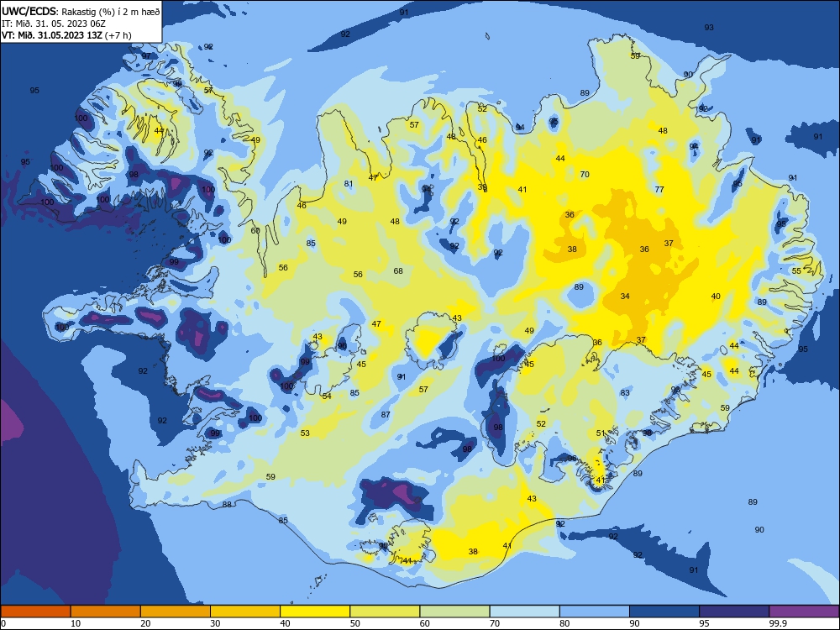Click the map value '70' on the map
The height and width of the screenshot is (630, 840).
(x=585, y=174)
